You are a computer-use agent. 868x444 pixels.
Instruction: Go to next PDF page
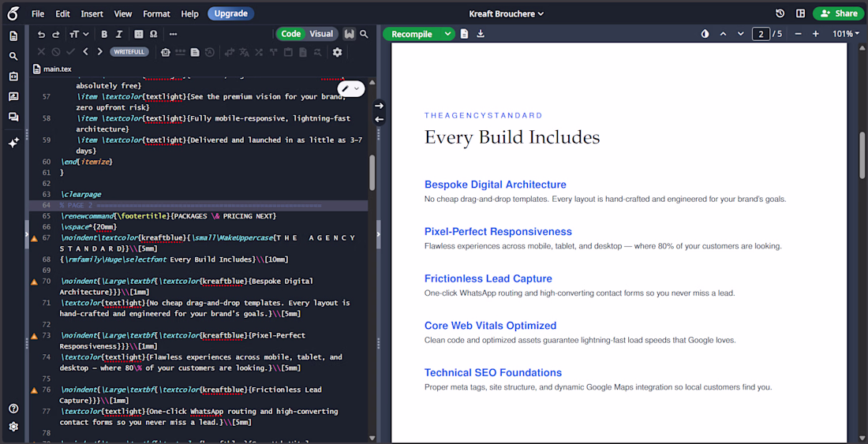741,34
